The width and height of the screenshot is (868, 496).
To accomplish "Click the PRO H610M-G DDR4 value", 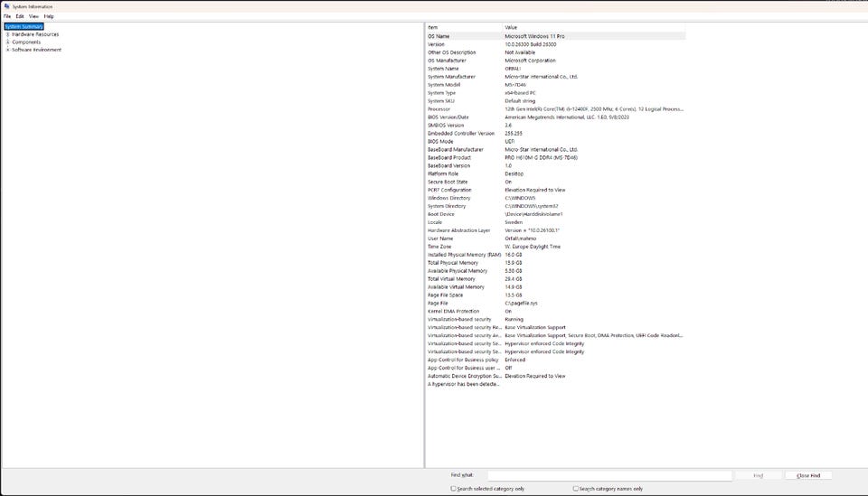I will coord(541,157).
